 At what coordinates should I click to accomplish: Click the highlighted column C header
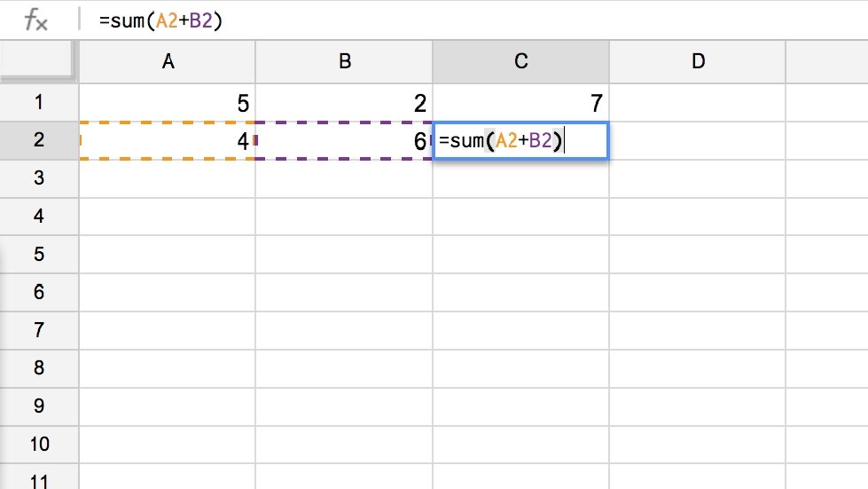(520, 61)
